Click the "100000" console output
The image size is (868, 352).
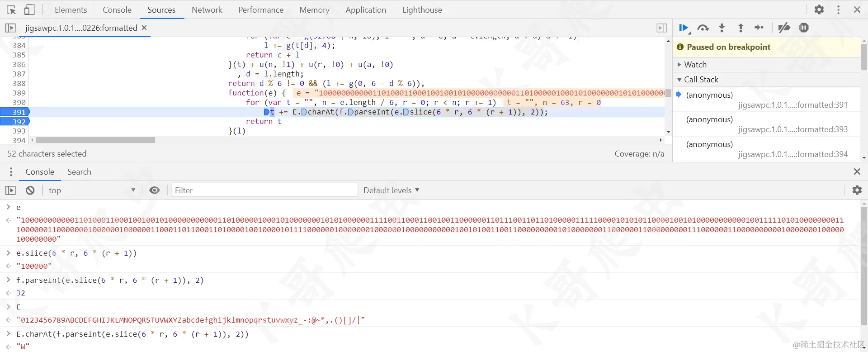[x=34, y=266]
